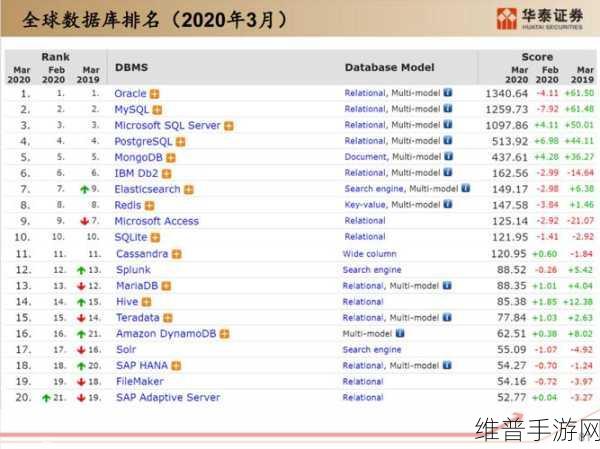
Task: Open the Microsoft SQL Server link
Action: coord(167,126)
